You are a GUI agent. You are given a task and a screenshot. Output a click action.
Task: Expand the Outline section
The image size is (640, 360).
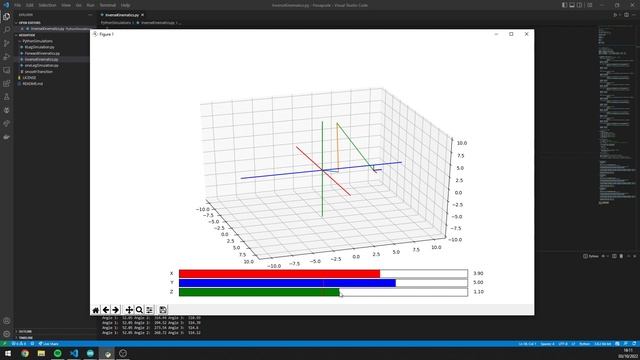point(25,331)
